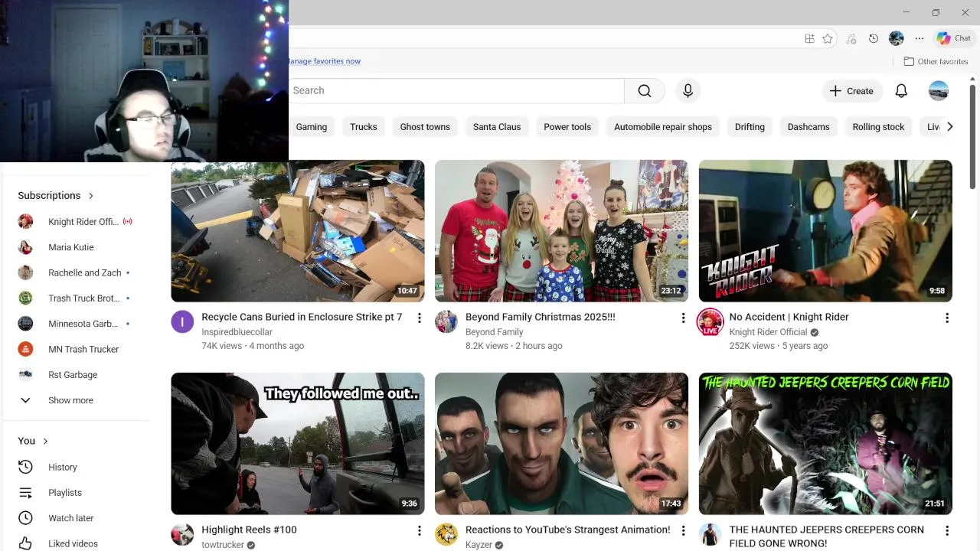Screen dimensions: 980x551
Task: Open the browser history clock icon
Action: [x=874, y=38]
